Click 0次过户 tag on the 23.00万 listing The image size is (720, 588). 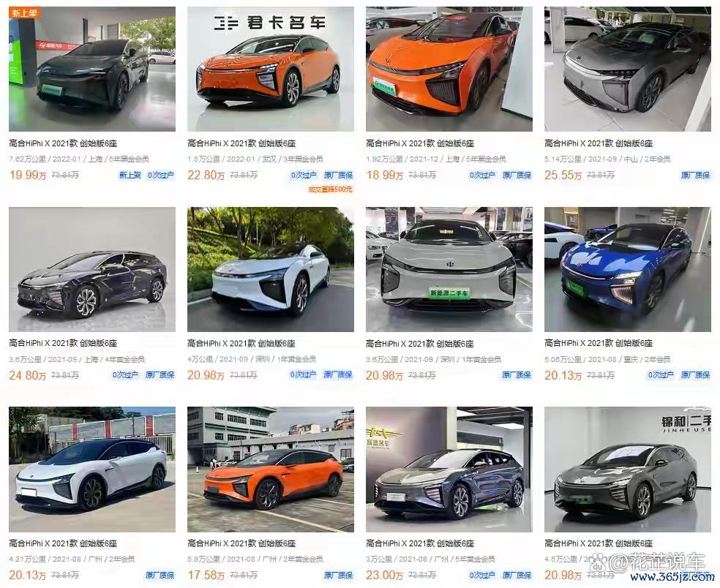[x=482, y=575]
